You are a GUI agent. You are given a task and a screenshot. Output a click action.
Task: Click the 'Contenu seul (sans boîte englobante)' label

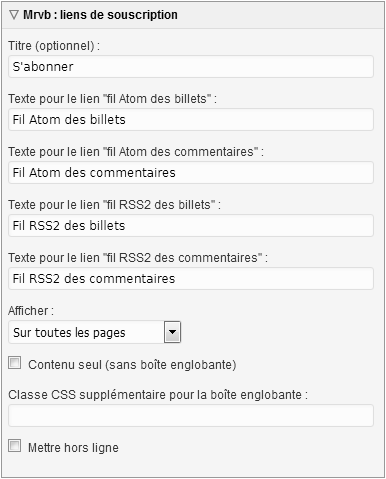pyautogui.click(x=132, y=365)
